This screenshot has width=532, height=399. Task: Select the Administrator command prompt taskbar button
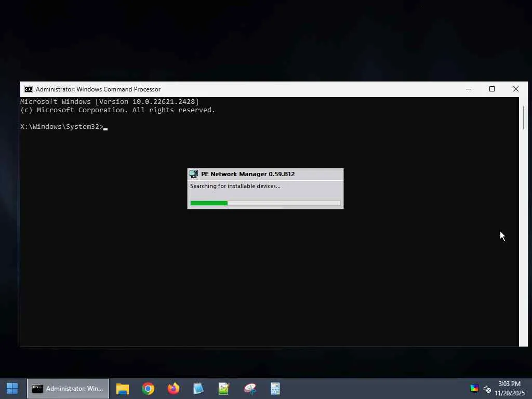(68, 389)
